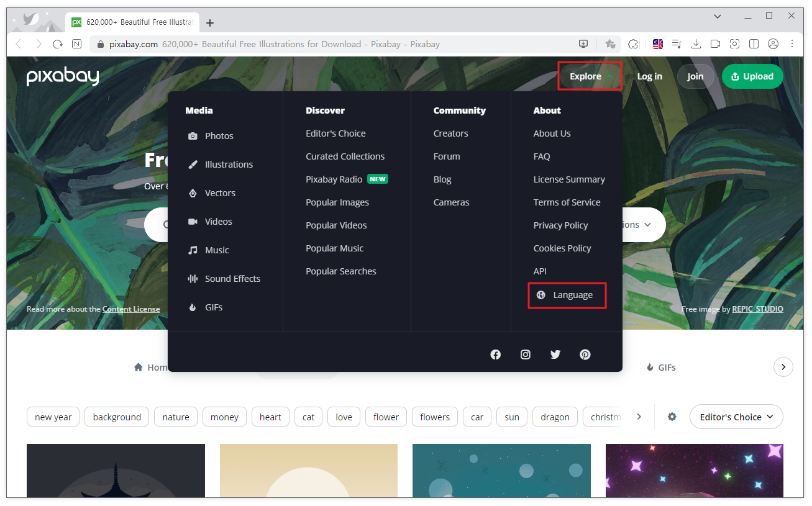Open the Editor's Choice sort dropdown
812x506 pixels.
coord(736,417)
